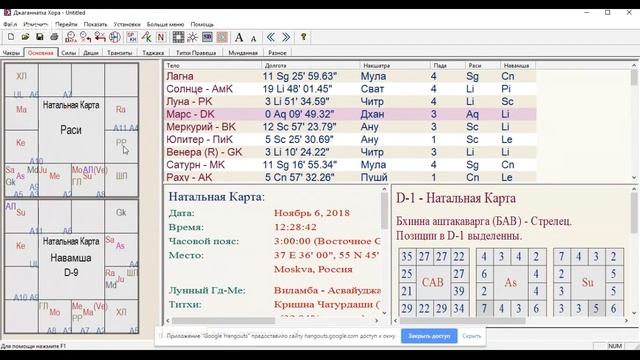Screen dimensions: 640x360
Task: Switch to the Основная tab
Action: pos(41,53)
